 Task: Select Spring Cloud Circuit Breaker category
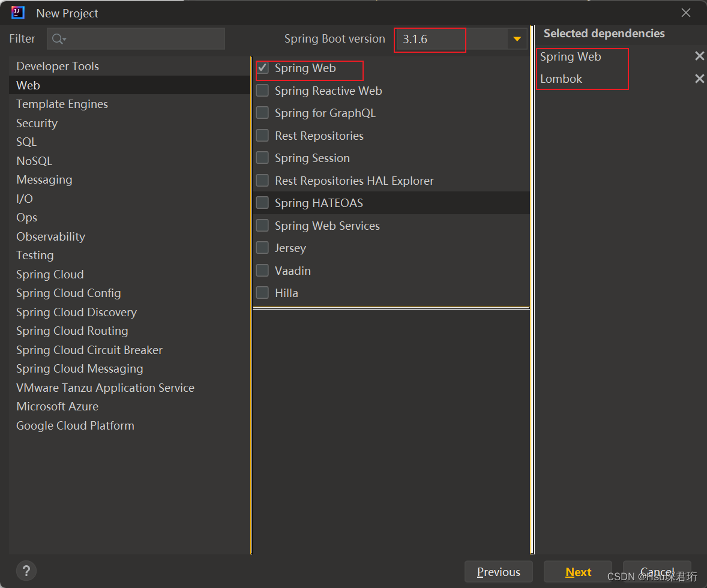point(130,350)
